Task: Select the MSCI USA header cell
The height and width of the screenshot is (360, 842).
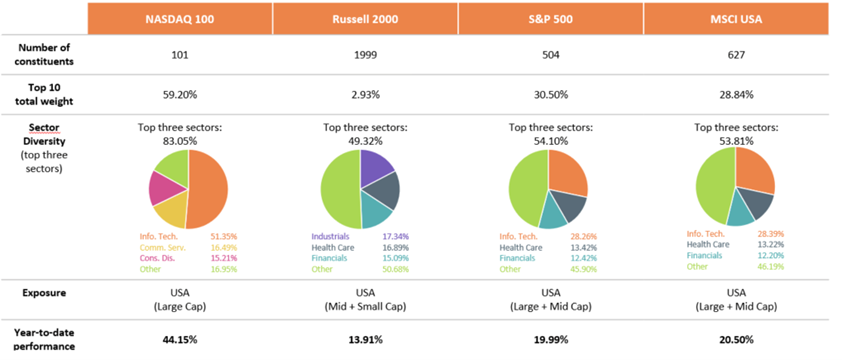Action: coord(736,19)
